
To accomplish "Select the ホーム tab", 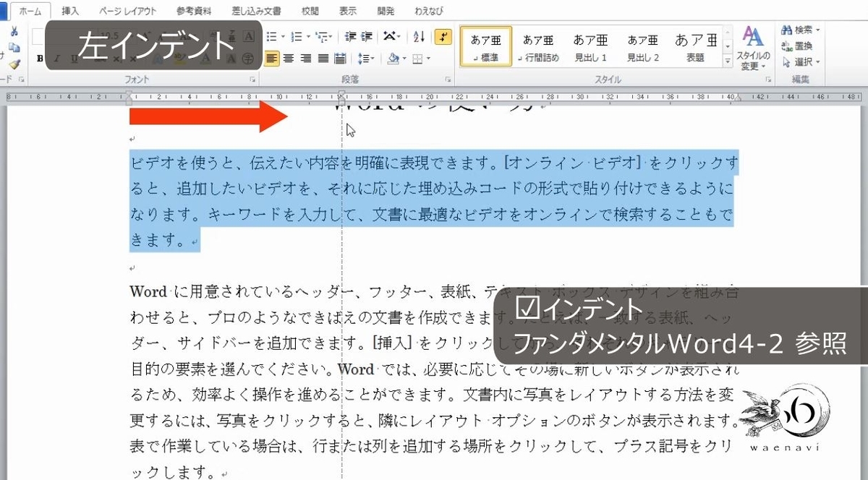I will pos(30,12).
